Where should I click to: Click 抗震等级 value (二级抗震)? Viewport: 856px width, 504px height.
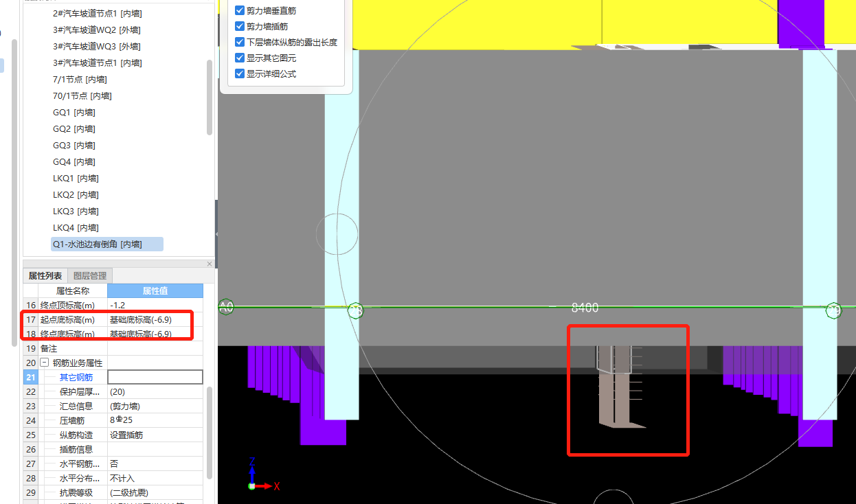point(155,492)
